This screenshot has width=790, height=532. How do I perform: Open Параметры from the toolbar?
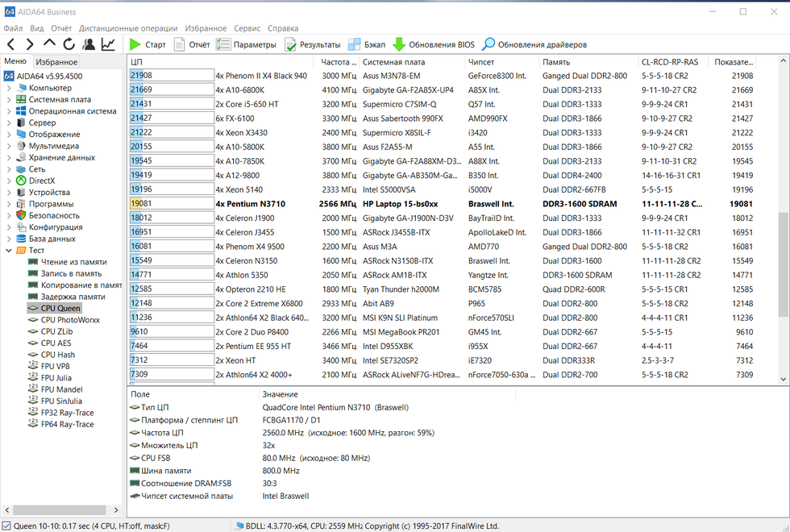pos(247,44)
